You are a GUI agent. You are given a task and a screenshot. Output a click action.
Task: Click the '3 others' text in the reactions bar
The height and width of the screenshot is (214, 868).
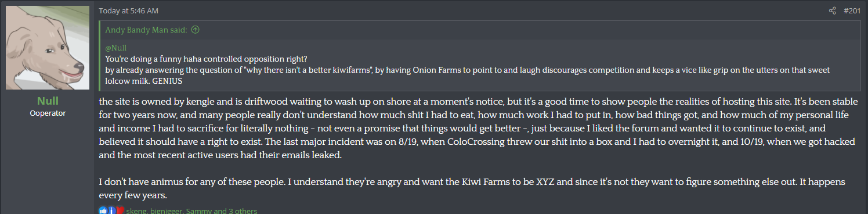click(244, 211)
